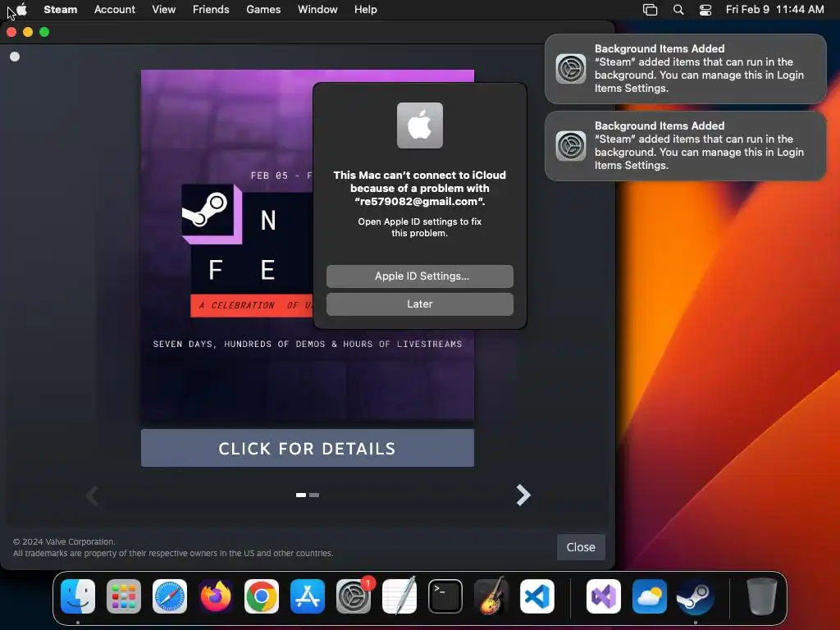
Task: Click the Steam logo on the banner
Action: [x=208, y=211]
